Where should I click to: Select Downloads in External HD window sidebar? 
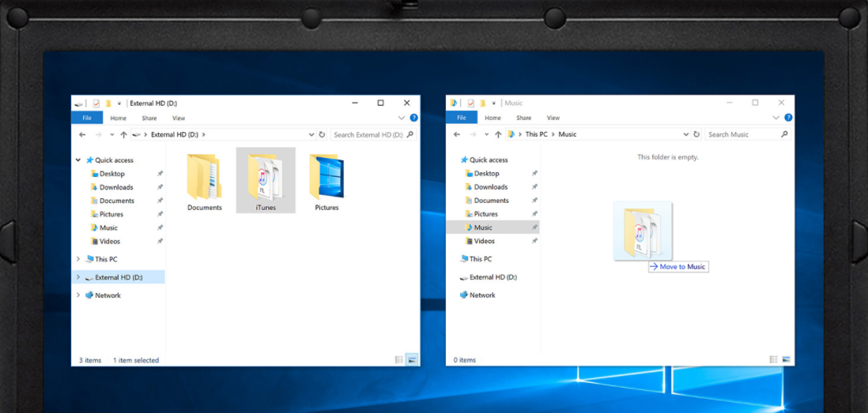pyautogui.click(x=115, y=187)
